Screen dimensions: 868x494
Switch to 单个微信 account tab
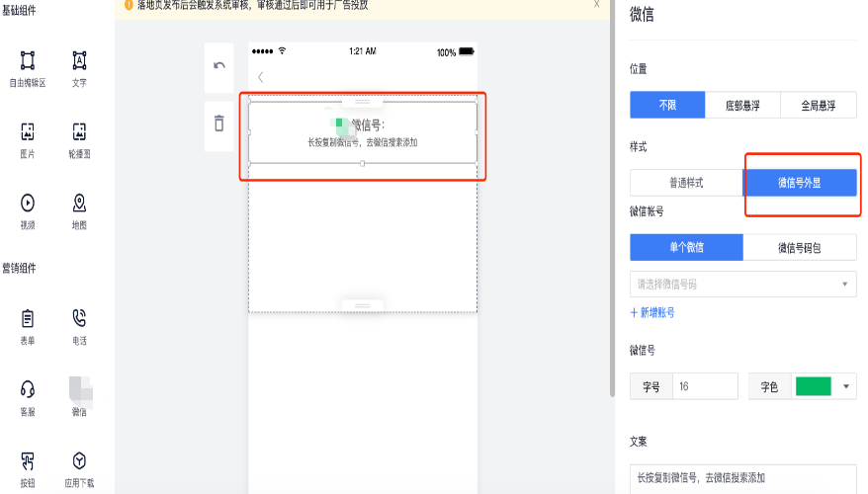coord(686,247)
